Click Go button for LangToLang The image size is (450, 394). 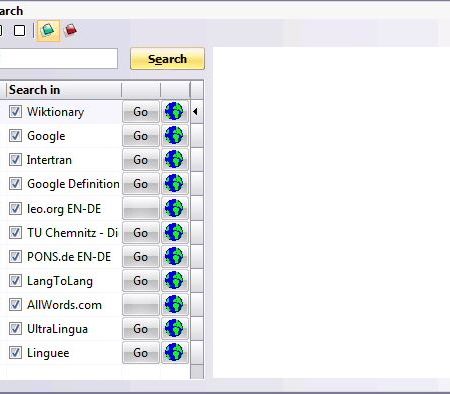tap(141, 281)
